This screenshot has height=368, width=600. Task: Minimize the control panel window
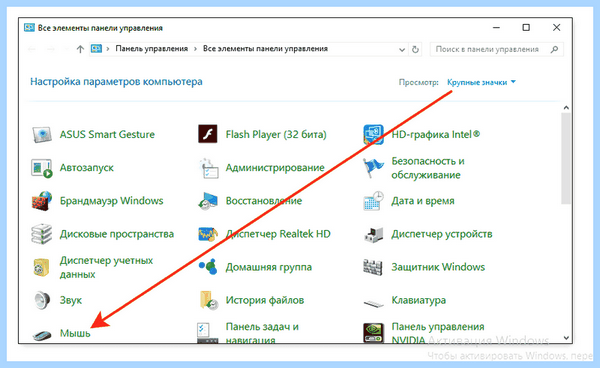pyautogui.click(x=496, y=28)
